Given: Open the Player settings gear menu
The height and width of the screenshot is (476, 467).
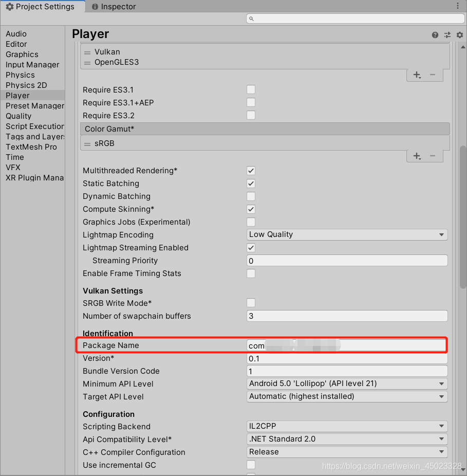Looking at the screenshot, I should click(x=460, y=35).
